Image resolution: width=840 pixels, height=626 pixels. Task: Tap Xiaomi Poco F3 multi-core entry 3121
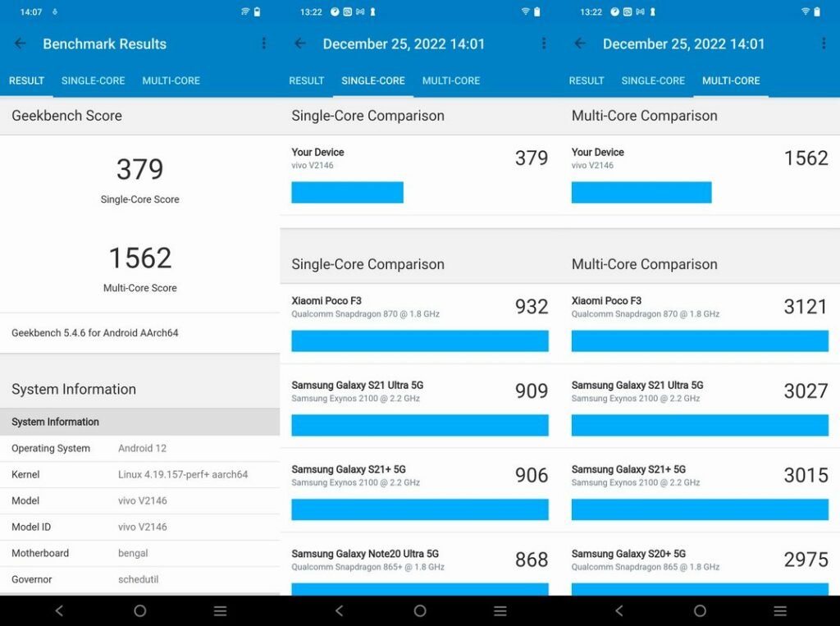[x=701, y=323]
